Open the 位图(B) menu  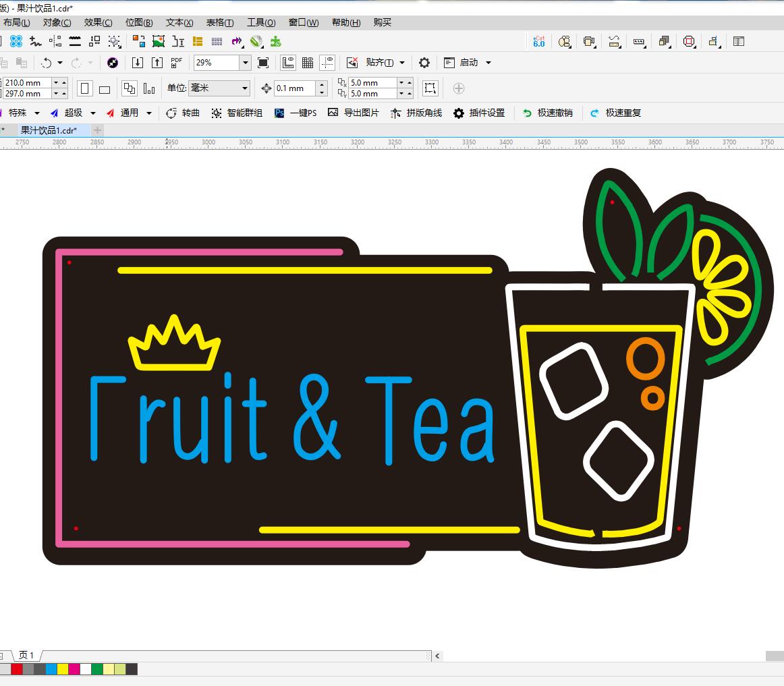(x=139, y=22)
